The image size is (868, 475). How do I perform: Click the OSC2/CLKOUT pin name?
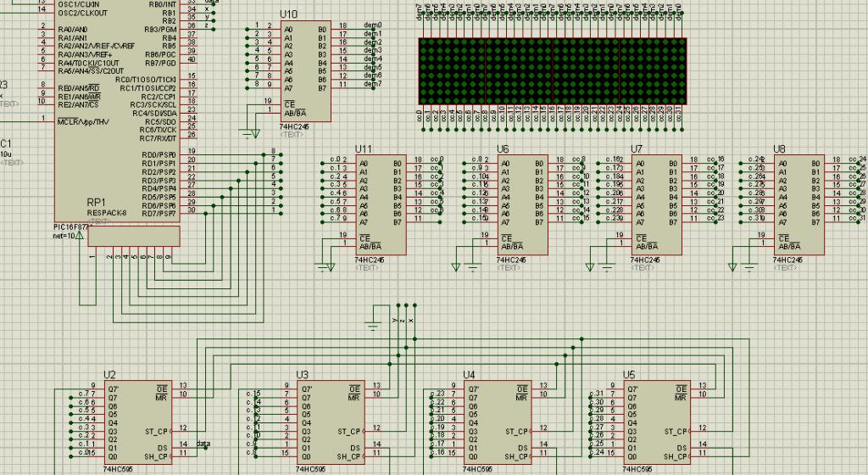[x=82, y=13]
